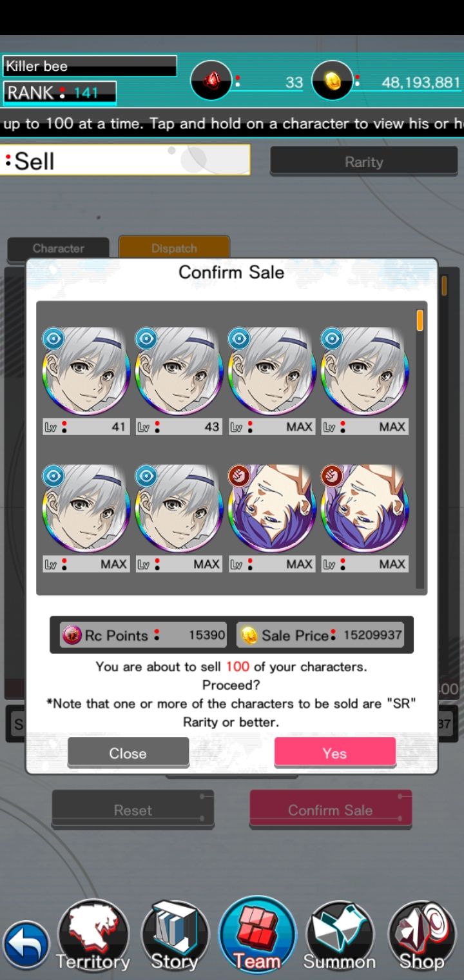464x980 pixels.
Task: Tap the blue back arrow icon
Action: click(x=26, y=945)
